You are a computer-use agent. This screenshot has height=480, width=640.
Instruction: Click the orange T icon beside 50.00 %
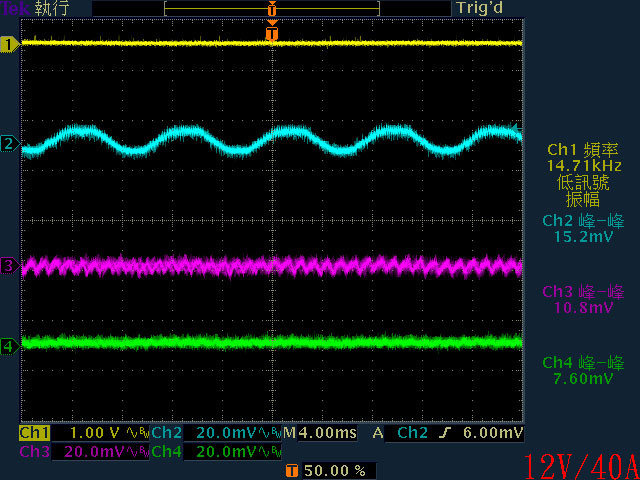[x=291, y=471]
